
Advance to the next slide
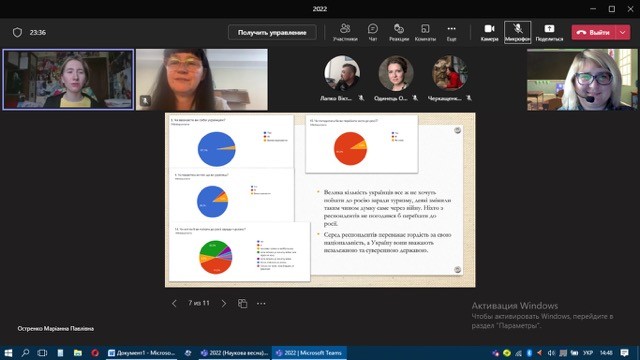click(x=224, y=303)
